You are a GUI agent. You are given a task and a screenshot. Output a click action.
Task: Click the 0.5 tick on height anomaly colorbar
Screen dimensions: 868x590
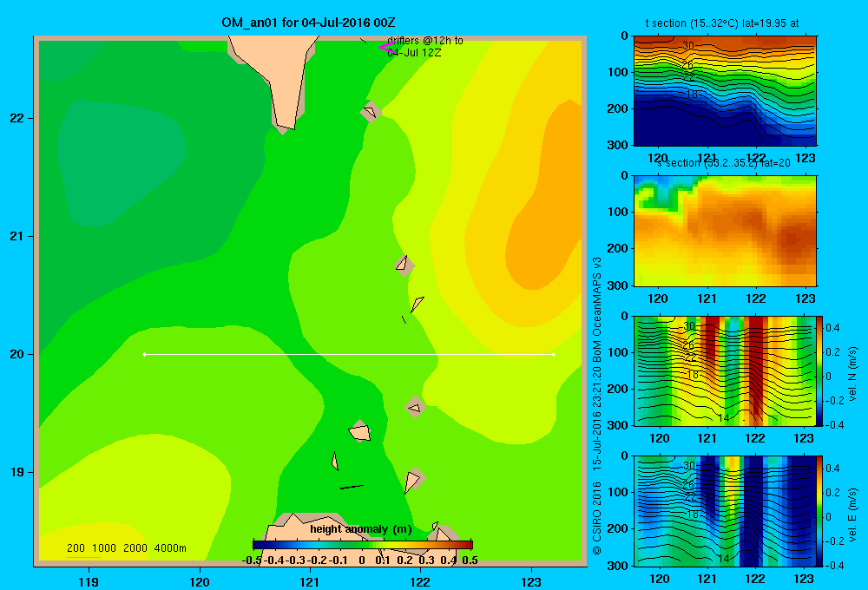point(470,560)
